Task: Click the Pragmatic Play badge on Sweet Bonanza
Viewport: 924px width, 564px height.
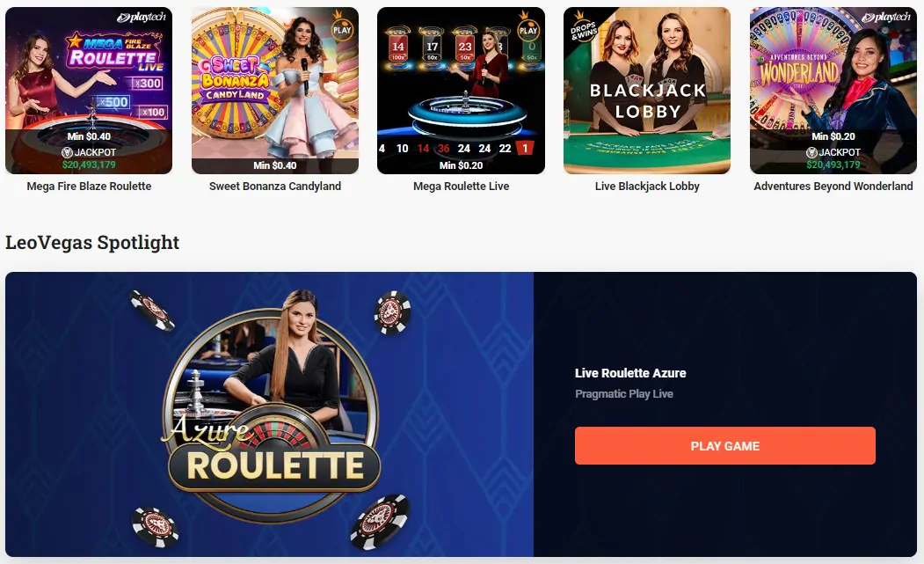Action: coord(342,26)
